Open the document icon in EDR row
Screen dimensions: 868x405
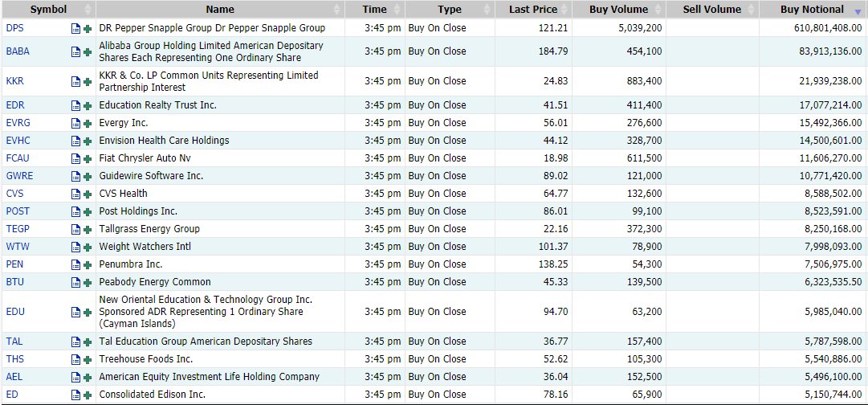(x=75, y=106)
